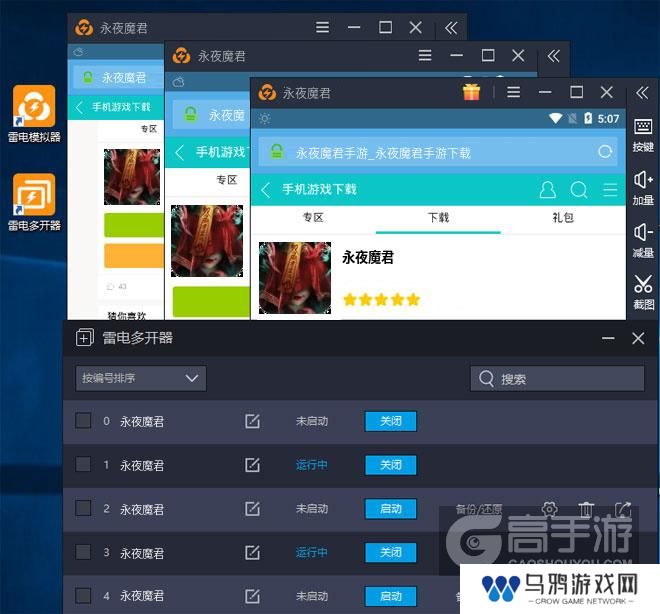This screenshot has height=614, width=660.
Task: Click back arrow in middle window's 手机游戏下载 bar
Action: [x=180, y=152]
